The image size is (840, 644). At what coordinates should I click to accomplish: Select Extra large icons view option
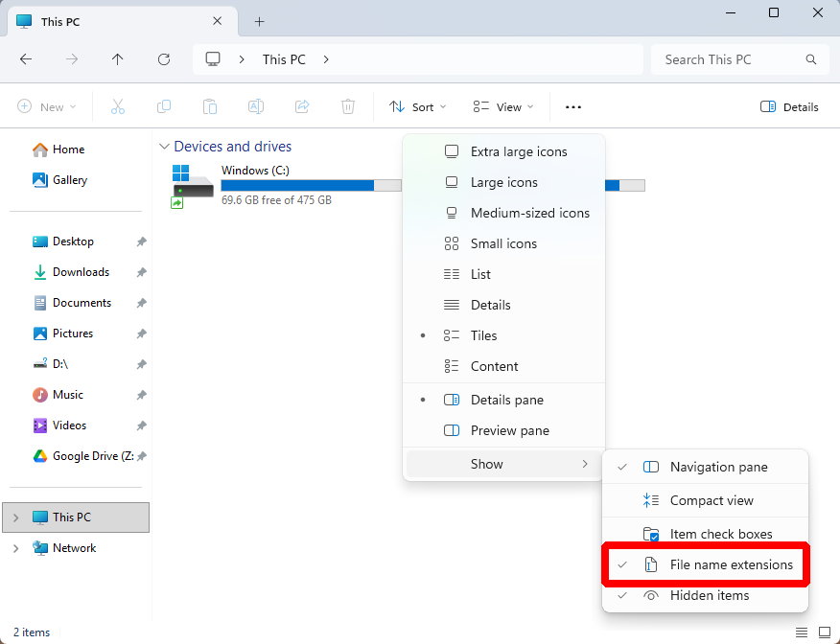tap(518, 151)
